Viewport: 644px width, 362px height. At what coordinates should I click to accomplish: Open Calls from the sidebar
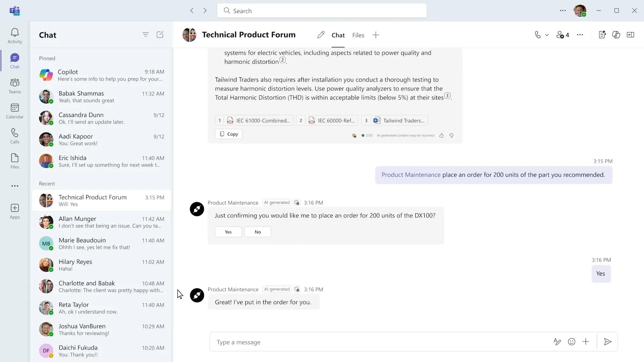click(x=14, y=136)
